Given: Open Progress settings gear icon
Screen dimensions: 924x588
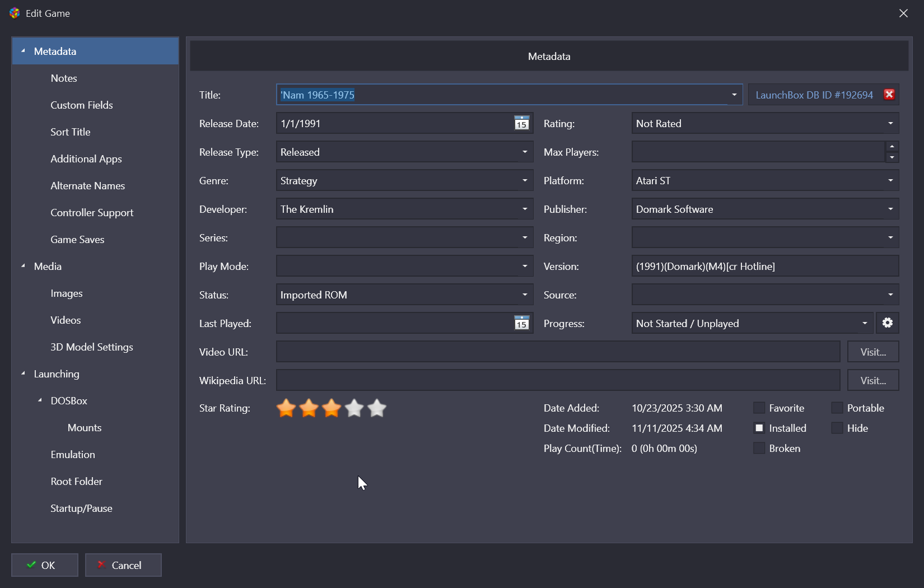Looking at the screenshot, I should coord(887,323).
